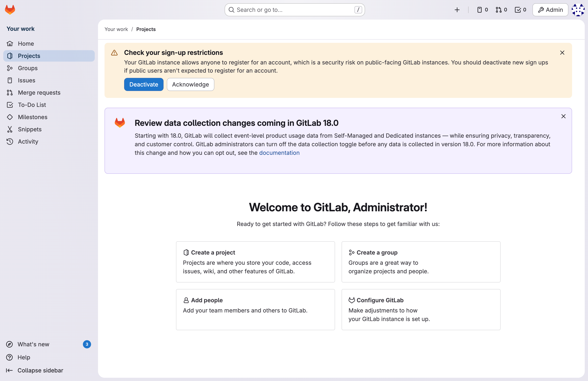Open merge requests counter in top bar

501,10
